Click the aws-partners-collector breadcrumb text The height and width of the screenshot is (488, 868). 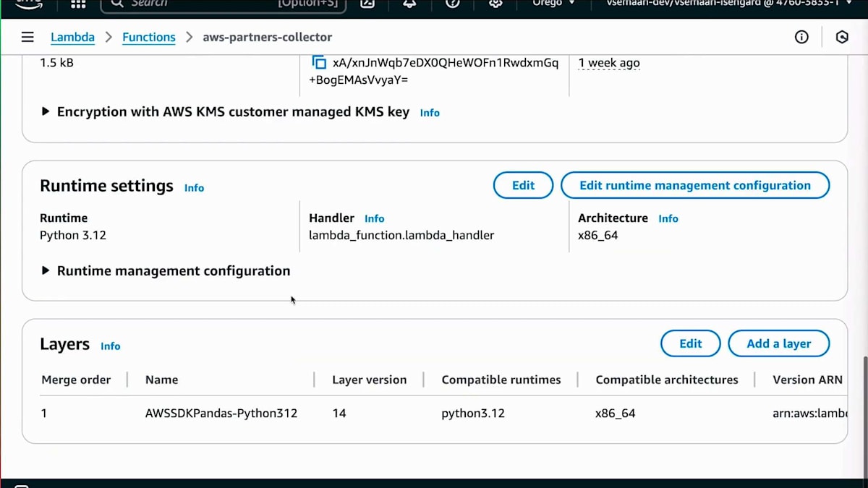(x=268, y=37)
